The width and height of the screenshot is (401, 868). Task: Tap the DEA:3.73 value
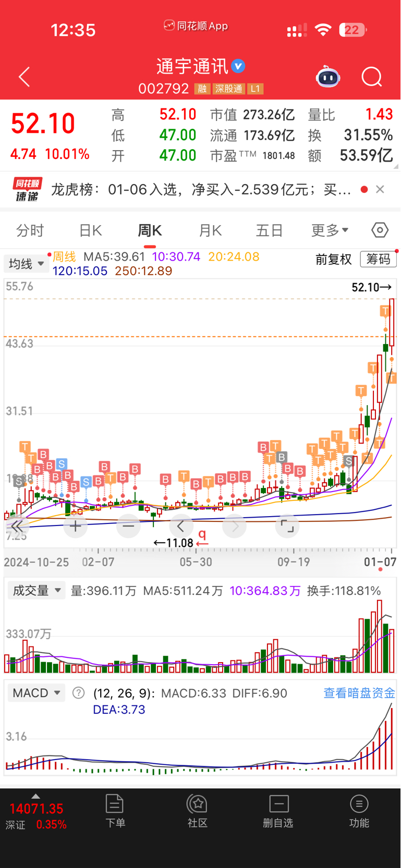(x=119, y=710)
